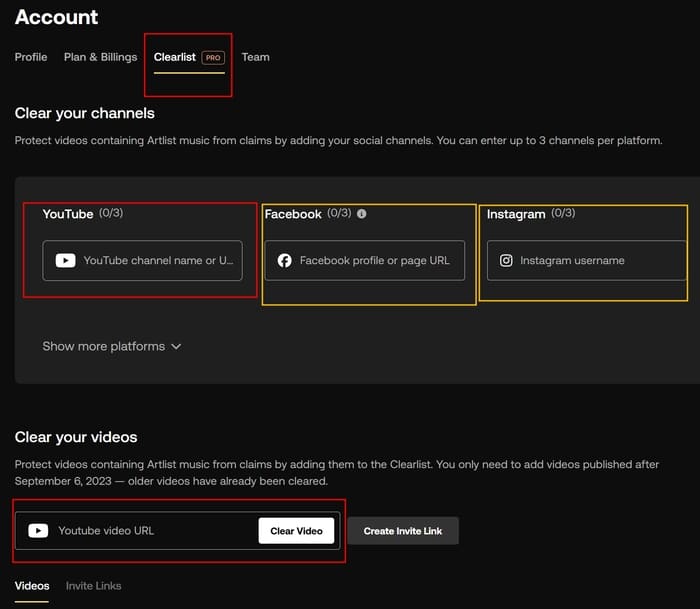Click the Clear your videos heading
Screen dimensions: 700x609
76,437
